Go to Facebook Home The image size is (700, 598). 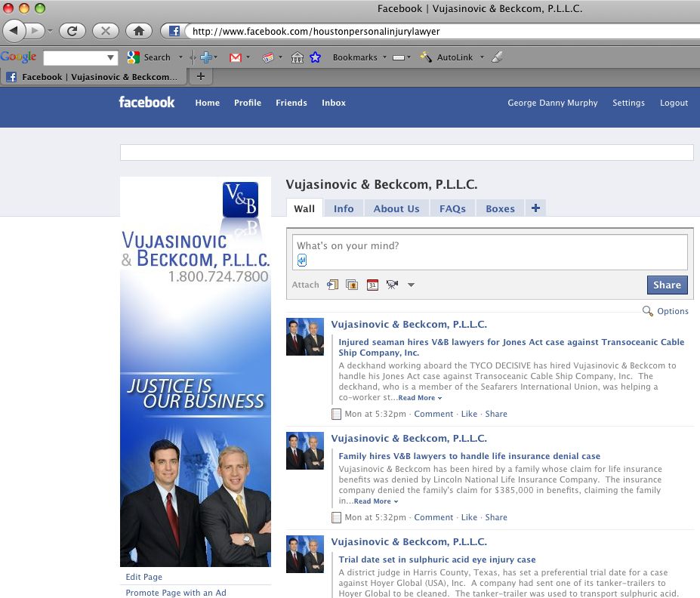click(207, 103)
